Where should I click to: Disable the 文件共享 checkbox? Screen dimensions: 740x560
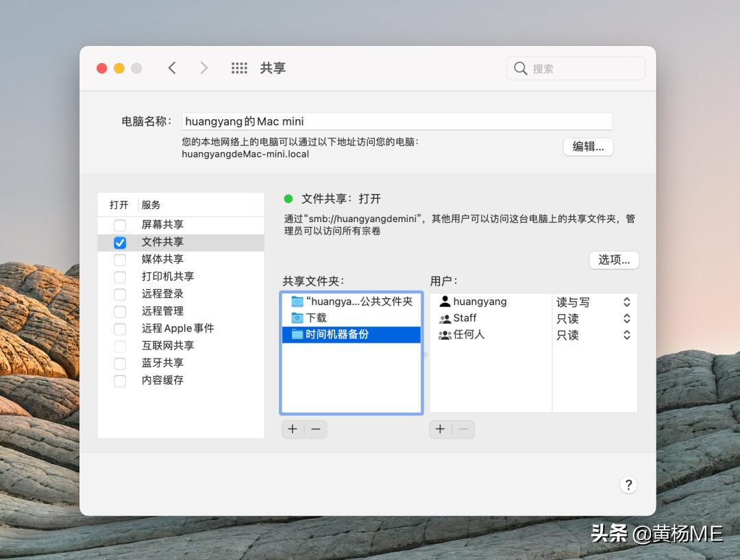[119, 242]
